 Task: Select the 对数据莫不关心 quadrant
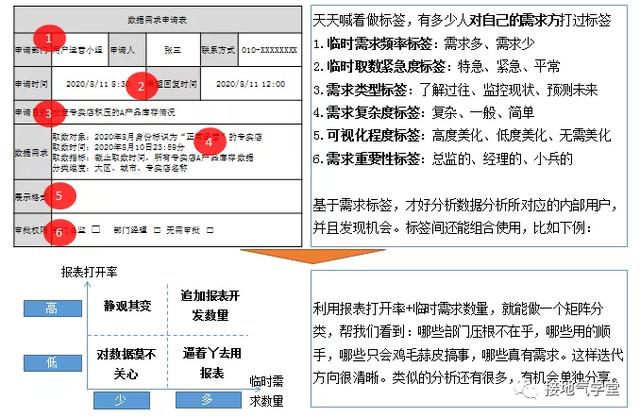click(126, 363)
